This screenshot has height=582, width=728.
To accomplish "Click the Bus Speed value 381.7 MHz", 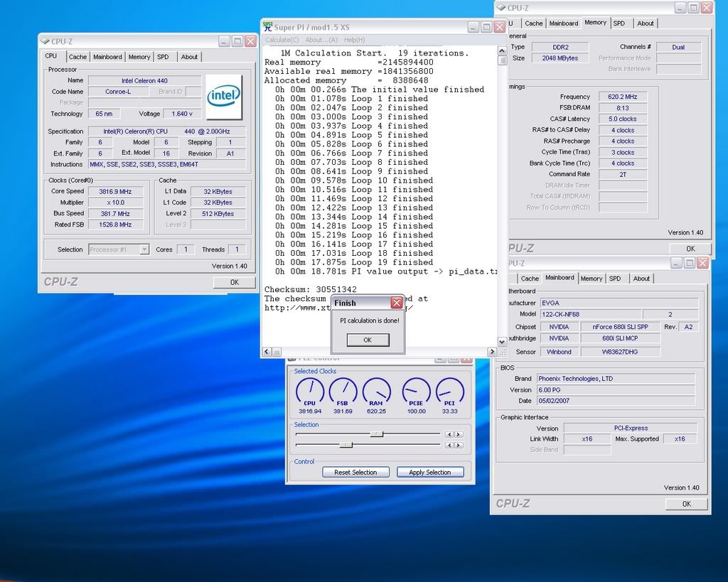I will 116,213.
